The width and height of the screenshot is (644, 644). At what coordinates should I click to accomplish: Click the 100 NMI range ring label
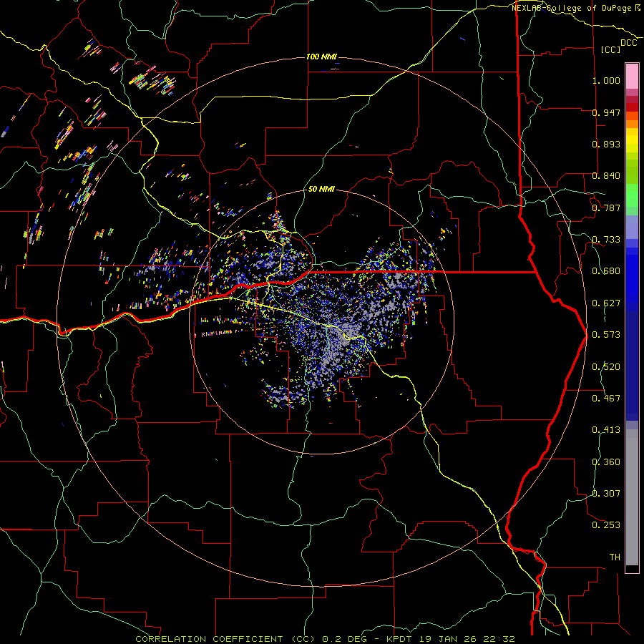(321, 57)
